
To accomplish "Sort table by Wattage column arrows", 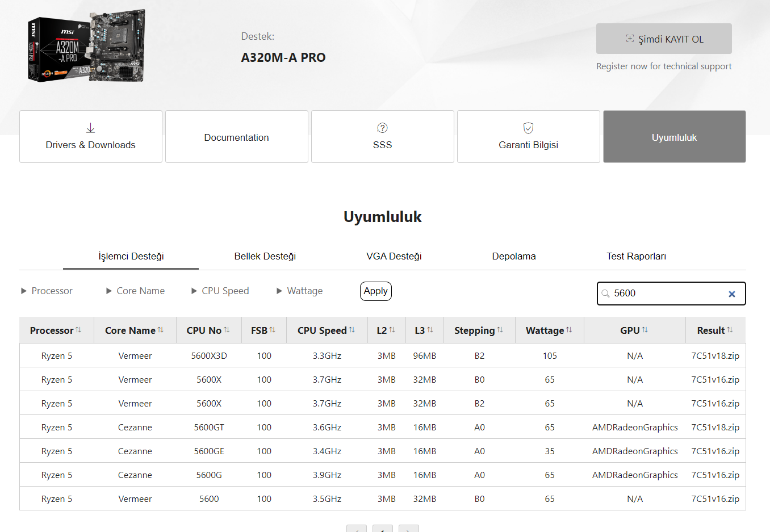I will coord(569,330).
